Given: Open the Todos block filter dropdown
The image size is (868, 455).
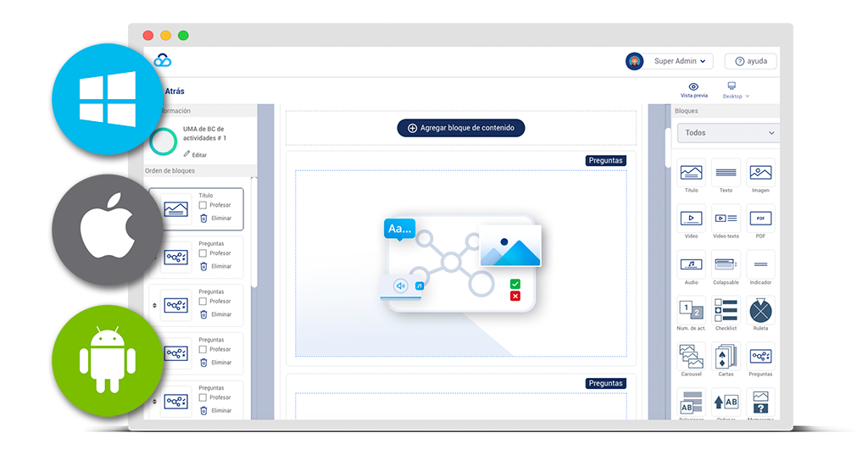Looking at the screenshot, I should click(x=727, y=133).
